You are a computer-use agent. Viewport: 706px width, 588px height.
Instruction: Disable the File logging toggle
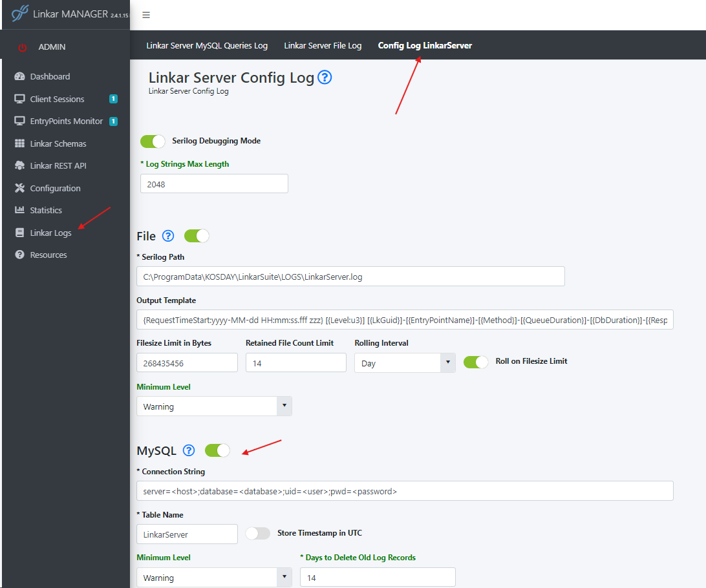tap(197, 236)
